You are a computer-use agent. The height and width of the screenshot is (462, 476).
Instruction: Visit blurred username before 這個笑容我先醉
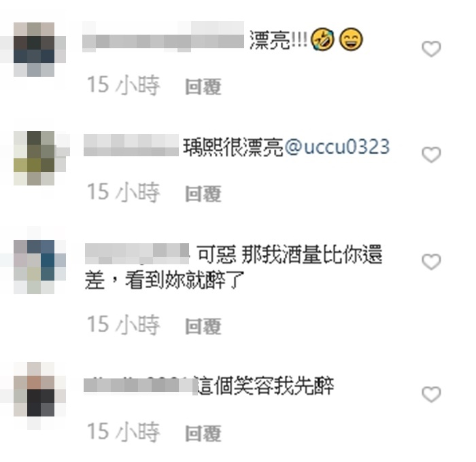coord(140,386)
